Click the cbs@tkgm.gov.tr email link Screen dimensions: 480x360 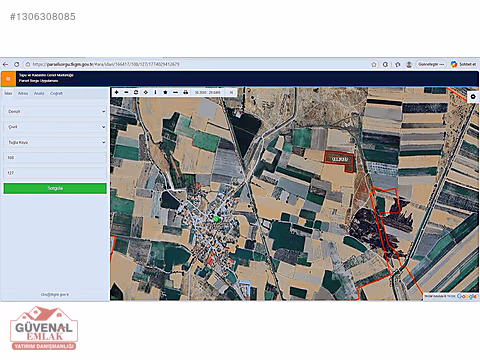click(55, 295)
